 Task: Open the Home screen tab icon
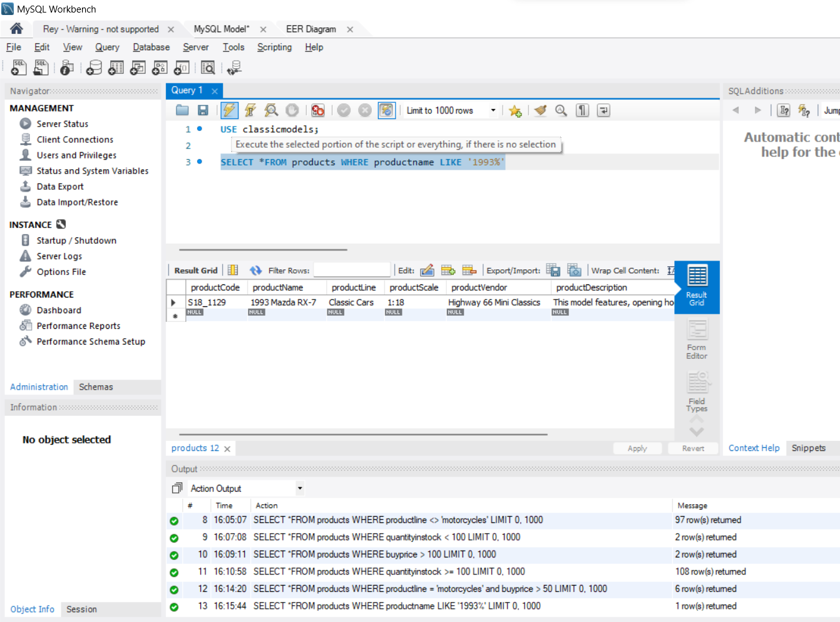click(17, 29)
